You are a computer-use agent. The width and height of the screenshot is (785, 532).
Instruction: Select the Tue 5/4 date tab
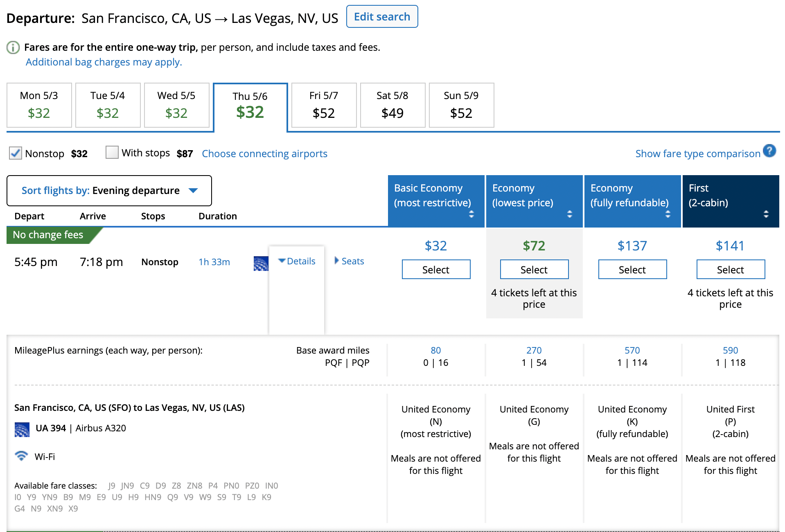(x=108, y=105)
